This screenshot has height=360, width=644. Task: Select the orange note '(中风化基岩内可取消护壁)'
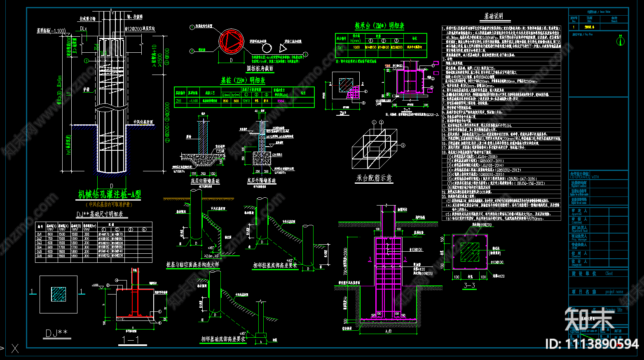pyautogui.click(x=109, y=204)
